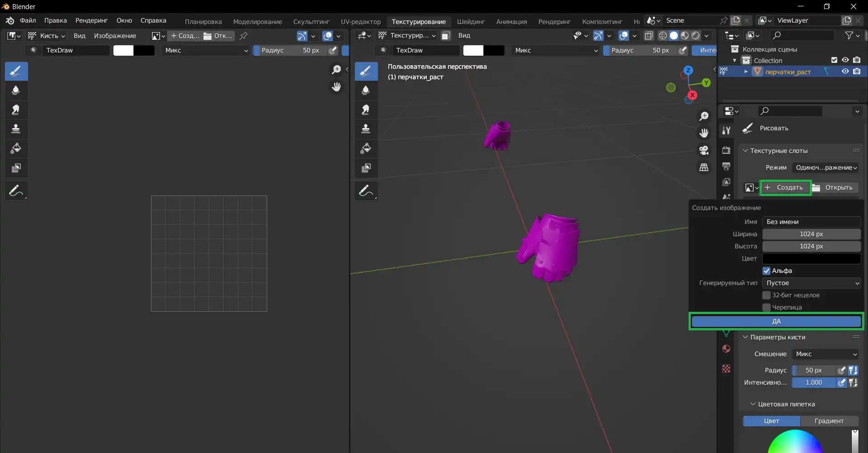The width and height of the screenshot is (868, 453).
Task: Enable the 32-бит нецелое checkbox
Action: [x=766, y=295]
